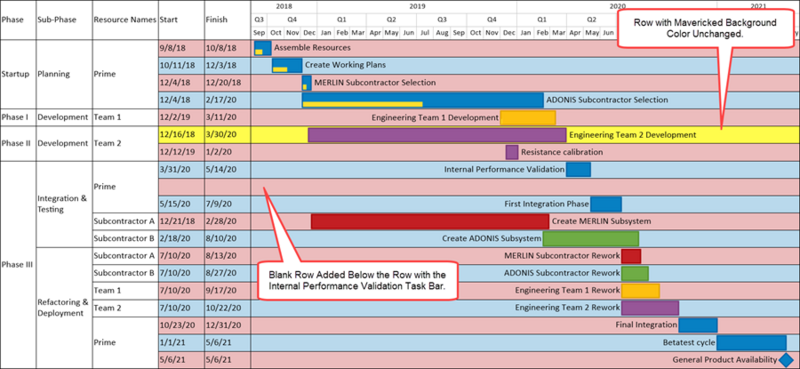
Task: Select the Resource Names column header
Action: [x=126, y=20]
